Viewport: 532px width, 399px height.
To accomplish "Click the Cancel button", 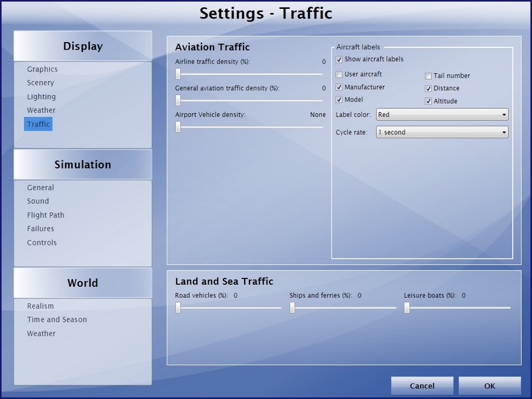I will pyautogui.click(x=422, y=386).
